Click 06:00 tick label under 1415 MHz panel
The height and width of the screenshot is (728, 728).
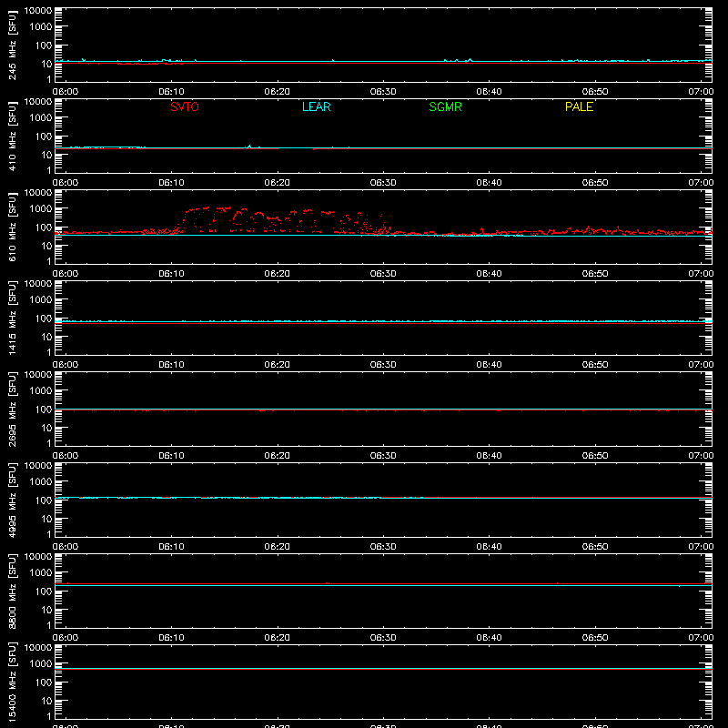pyautogui.click(x=66, y=365)
